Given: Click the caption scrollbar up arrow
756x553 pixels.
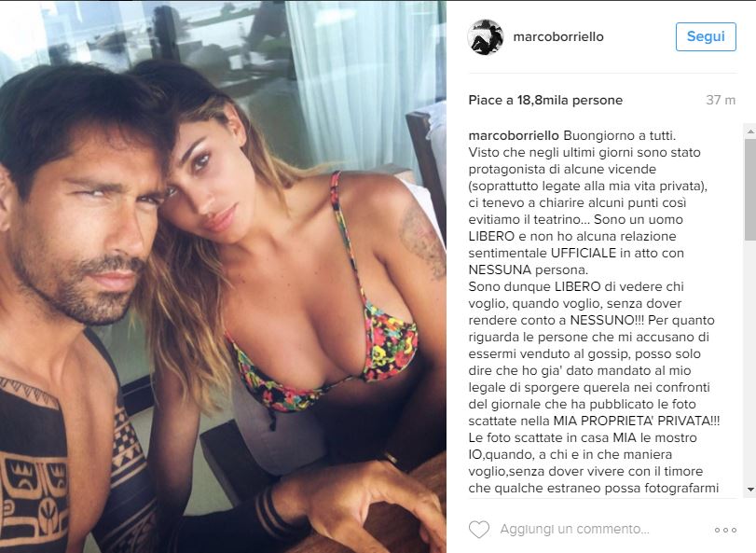Looking at the screenshot, I should pyautogui.click(x=750, y=131).
